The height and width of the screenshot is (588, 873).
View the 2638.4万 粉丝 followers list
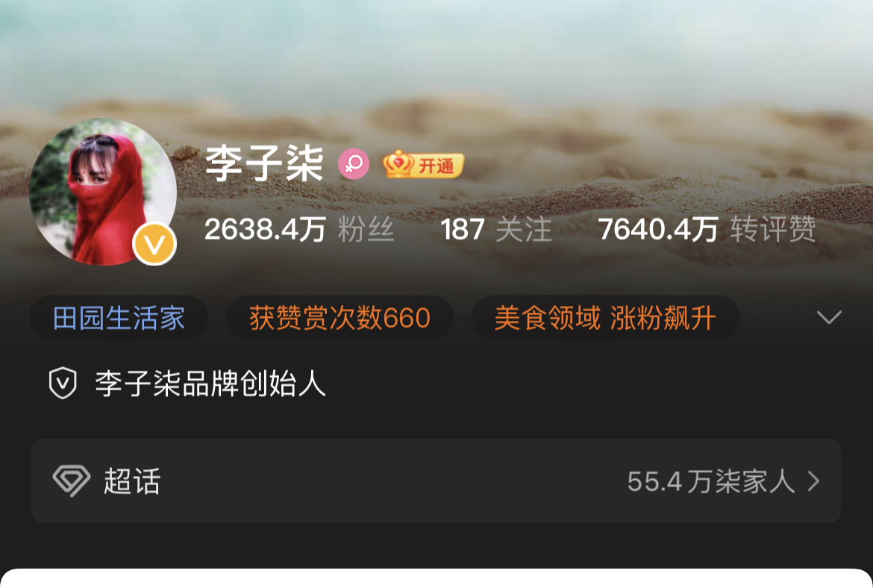[299, 229]
